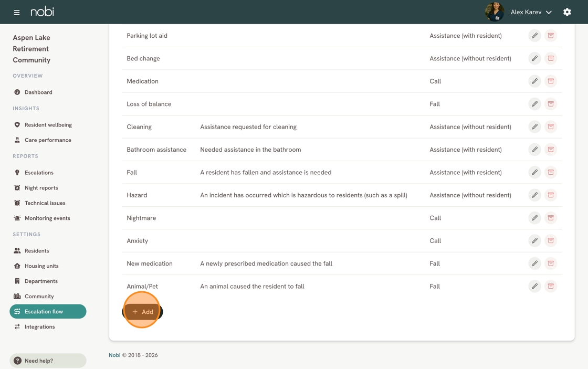This screenshot has height=369, width=588.
Task: Archive the Loss of balance row
Action: click(551, 104)
